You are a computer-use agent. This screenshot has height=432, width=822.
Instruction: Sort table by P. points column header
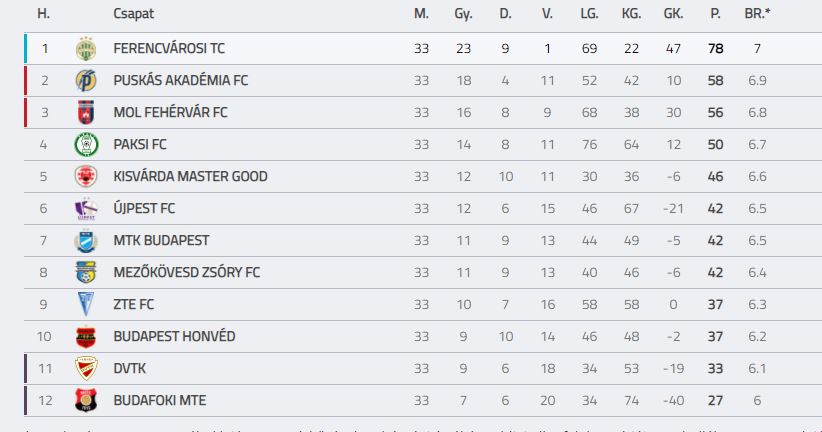pyautogui.click(x=715, y=14)
